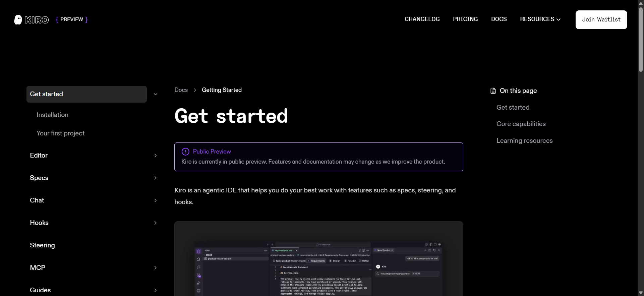Expand the MCP section chevron
Viewport: 644px width, 296px height.
click(156, 268)
